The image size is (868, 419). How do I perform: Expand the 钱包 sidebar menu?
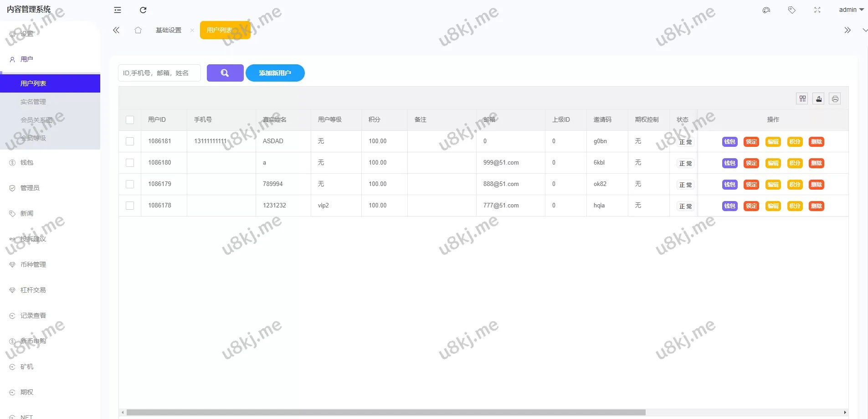(27, 162)
